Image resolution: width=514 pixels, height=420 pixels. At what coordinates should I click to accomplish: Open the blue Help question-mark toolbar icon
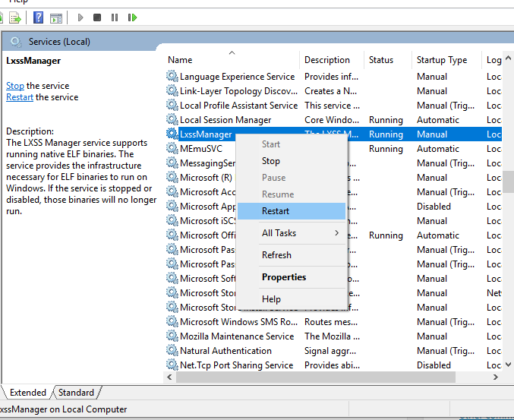39,17
